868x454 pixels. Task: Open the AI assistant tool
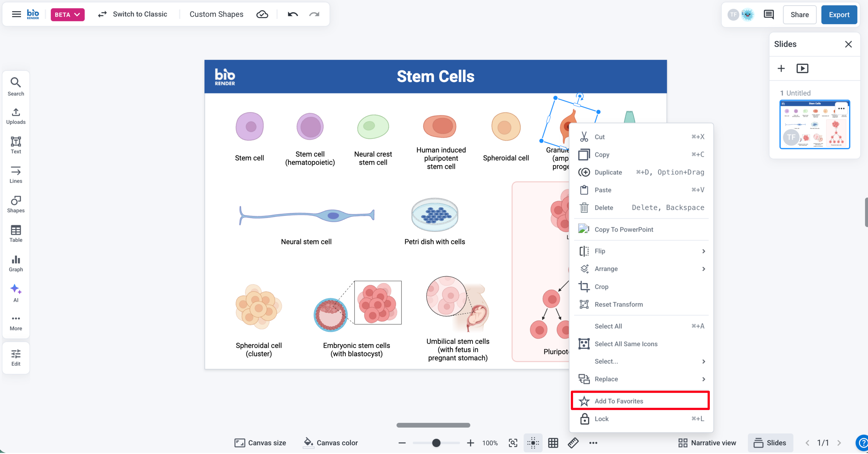pos(16,293)
